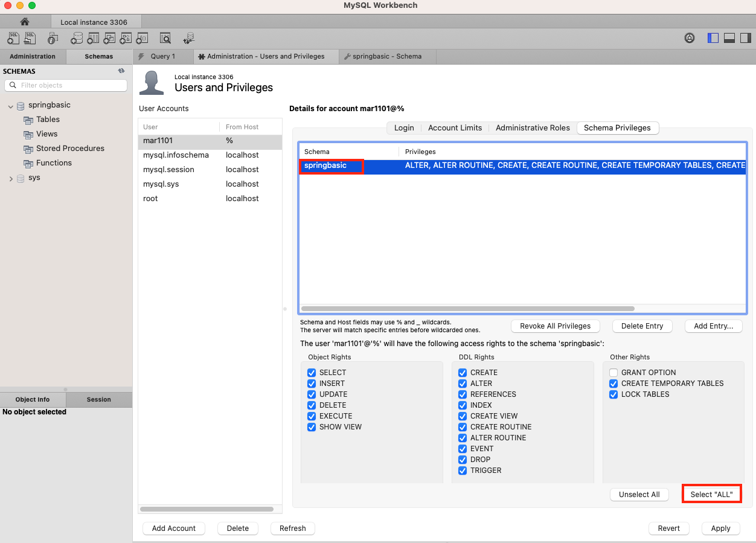The height and width of the screenshot is (543, 756).
Task: Click the Add Entry... button
Action: pos(714,326)
